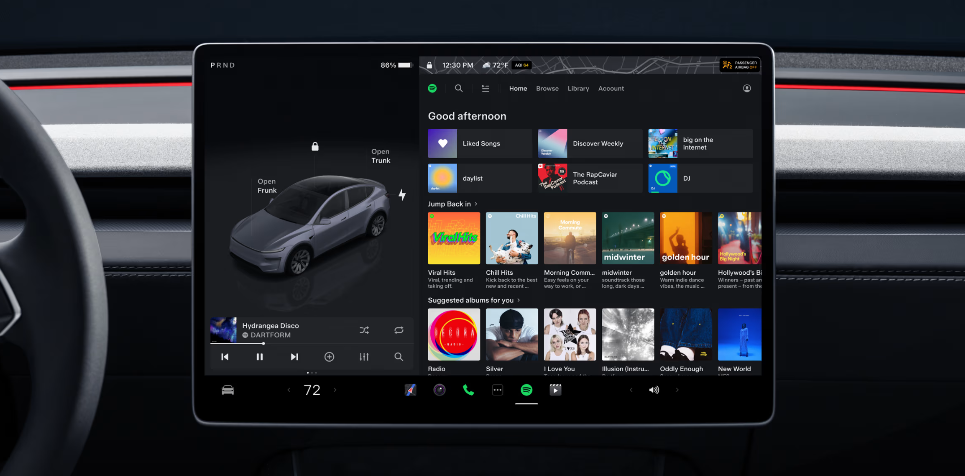The height and width of the screenshot is (476, 965).
Task: Open the queue list icon in Spotify header
Action: 486,89
